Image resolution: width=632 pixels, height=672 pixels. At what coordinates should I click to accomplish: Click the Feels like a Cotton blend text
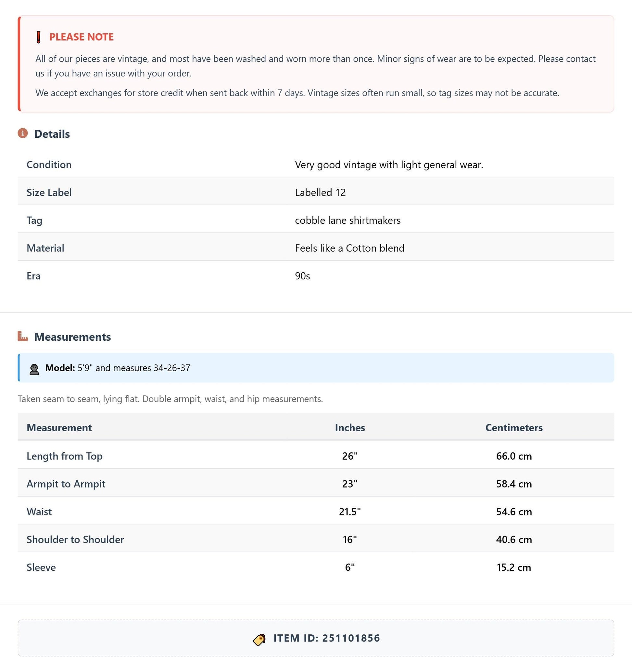coord(350,248)
